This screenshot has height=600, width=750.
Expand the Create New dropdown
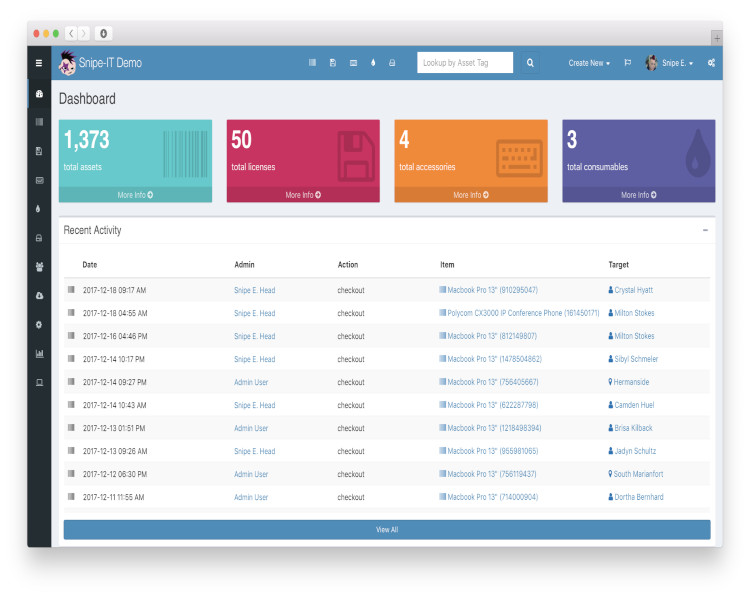click(x=589, y=63)
